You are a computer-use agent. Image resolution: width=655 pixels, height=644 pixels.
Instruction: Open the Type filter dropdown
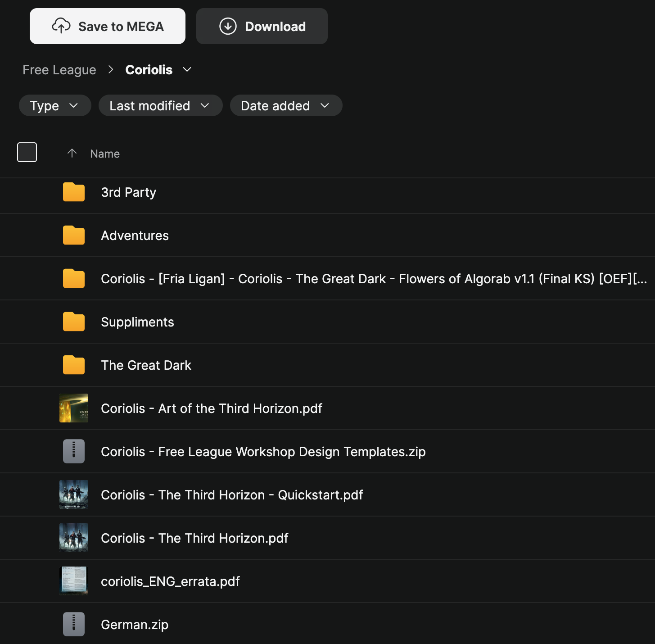pos(55,105)
